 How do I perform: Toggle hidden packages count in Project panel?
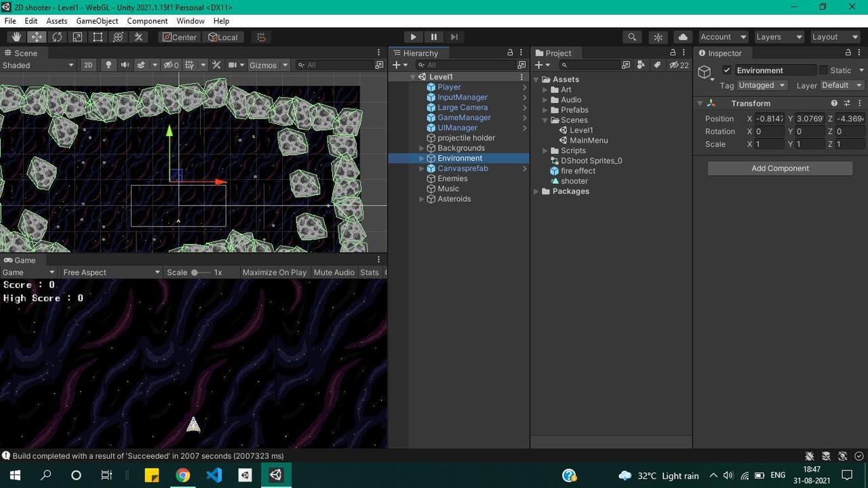(x=679, y=65)
